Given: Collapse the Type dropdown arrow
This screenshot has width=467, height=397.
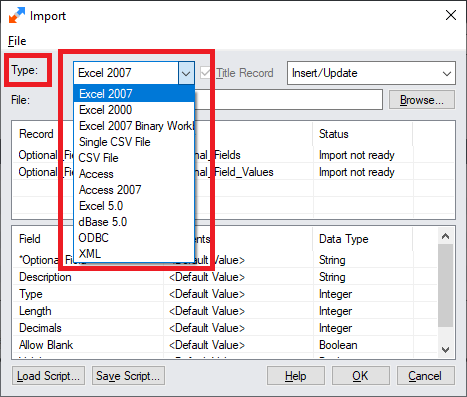Looking at the screenshot, I should point(186,73).
